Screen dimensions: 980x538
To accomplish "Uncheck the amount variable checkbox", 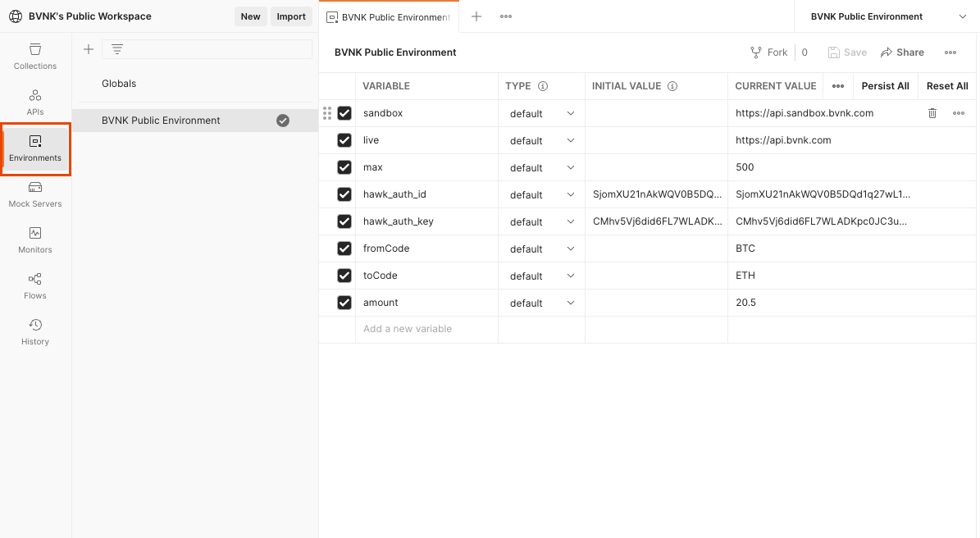I will (x=344, y=303).
